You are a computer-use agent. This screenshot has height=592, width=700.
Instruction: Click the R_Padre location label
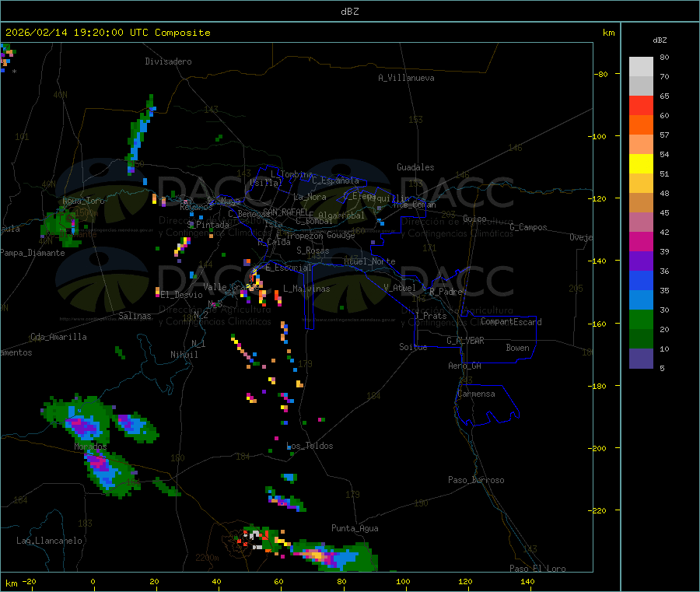click(446, 292)
